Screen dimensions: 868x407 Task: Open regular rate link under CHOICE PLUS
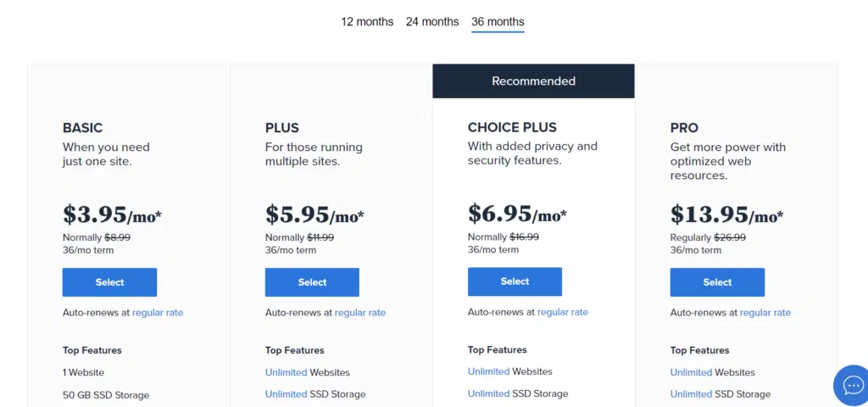click(x=563, y=312)
